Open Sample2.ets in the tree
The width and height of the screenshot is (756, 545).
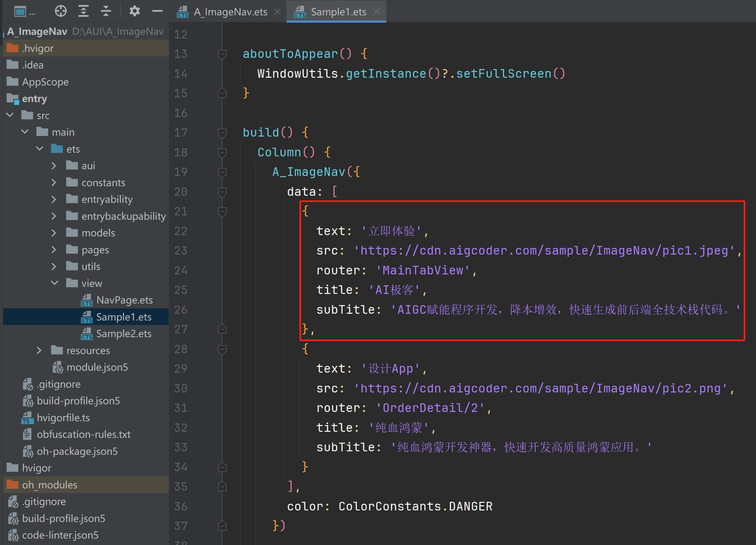click(x=124, y=334)
